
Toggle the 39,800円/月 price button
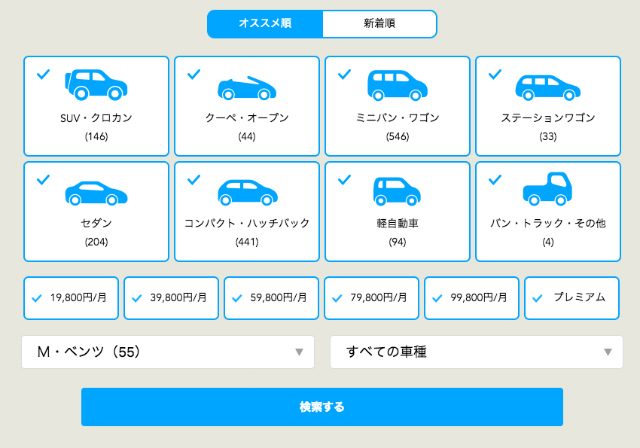pyautogui.click(x=171, y=298)
